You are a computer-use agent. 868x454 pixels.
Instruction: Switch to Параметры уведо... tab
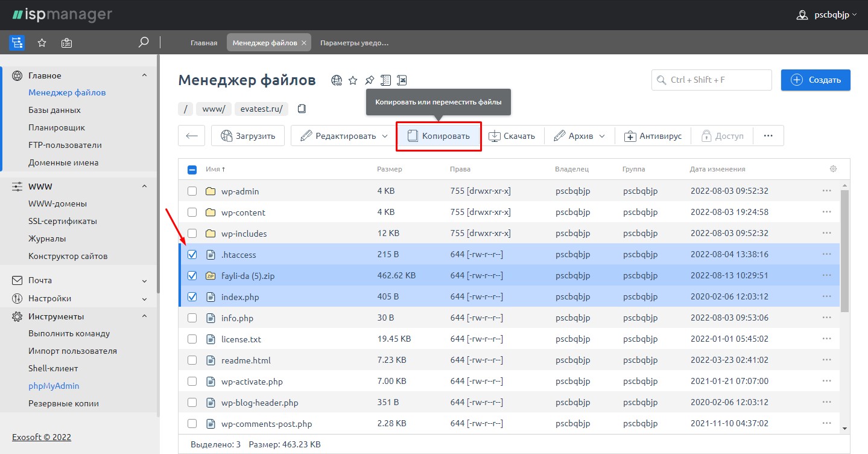[x=354, y=43]
